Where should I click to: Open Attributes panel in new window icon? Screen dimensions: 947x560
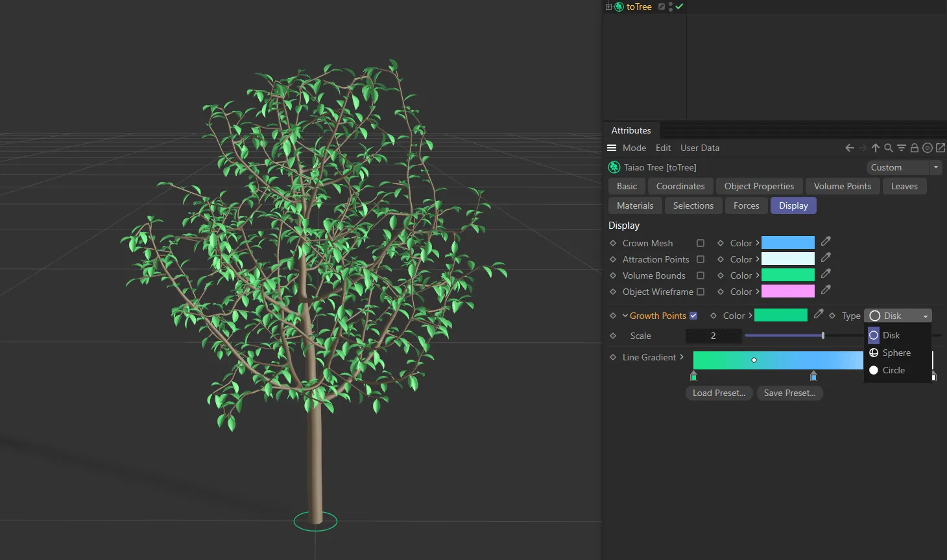tap(941, 148)
